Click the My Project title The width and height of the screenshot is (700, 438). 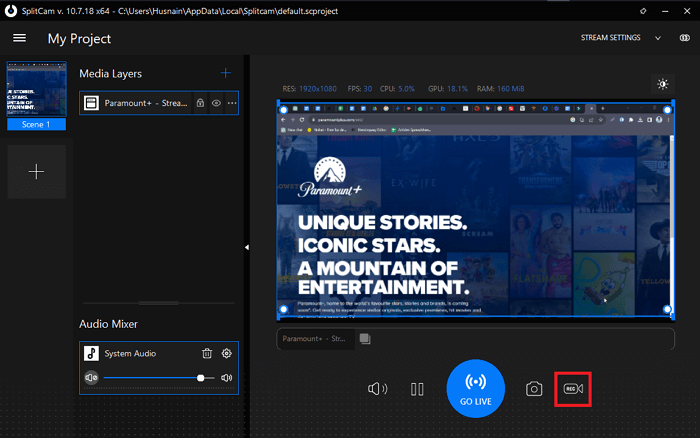click(x=79, y=39)
